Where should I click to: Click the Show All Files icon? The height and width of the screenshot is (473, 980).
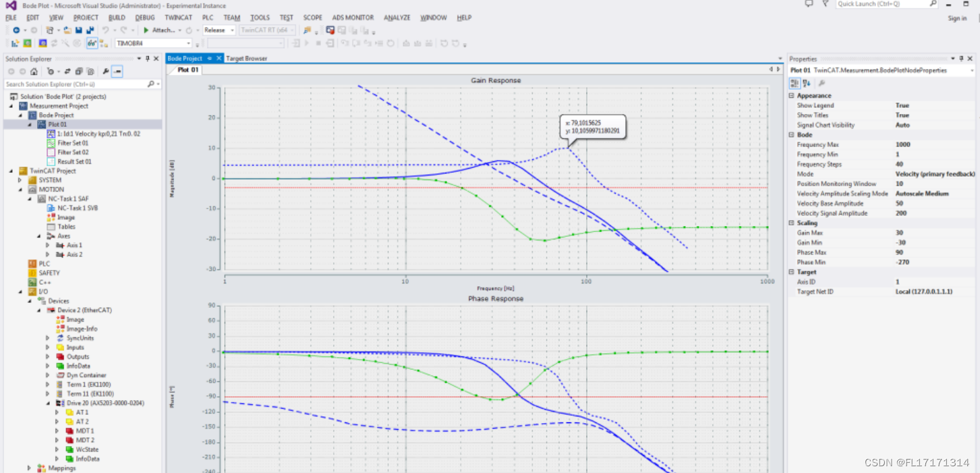(90, 72)
